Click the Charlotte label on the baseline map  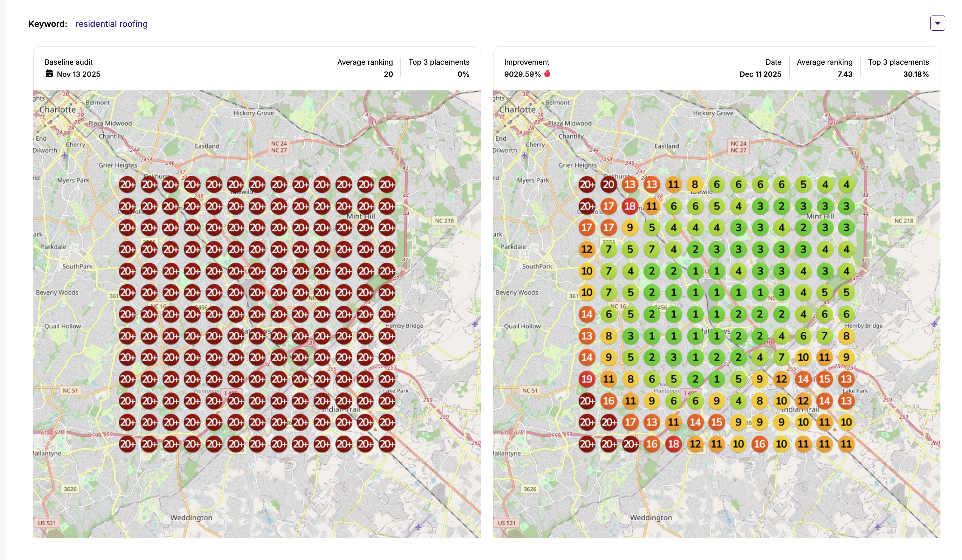click(58, 110)
